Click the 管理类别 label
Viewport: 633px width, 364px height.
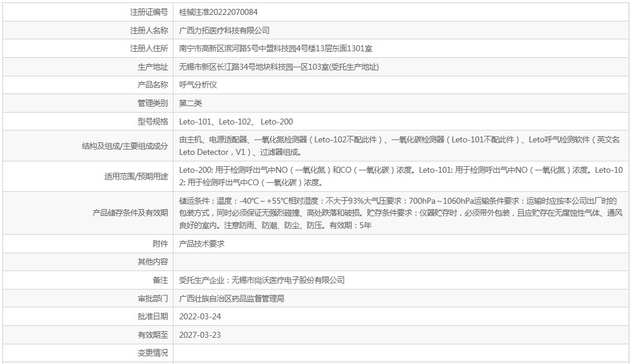153,103
